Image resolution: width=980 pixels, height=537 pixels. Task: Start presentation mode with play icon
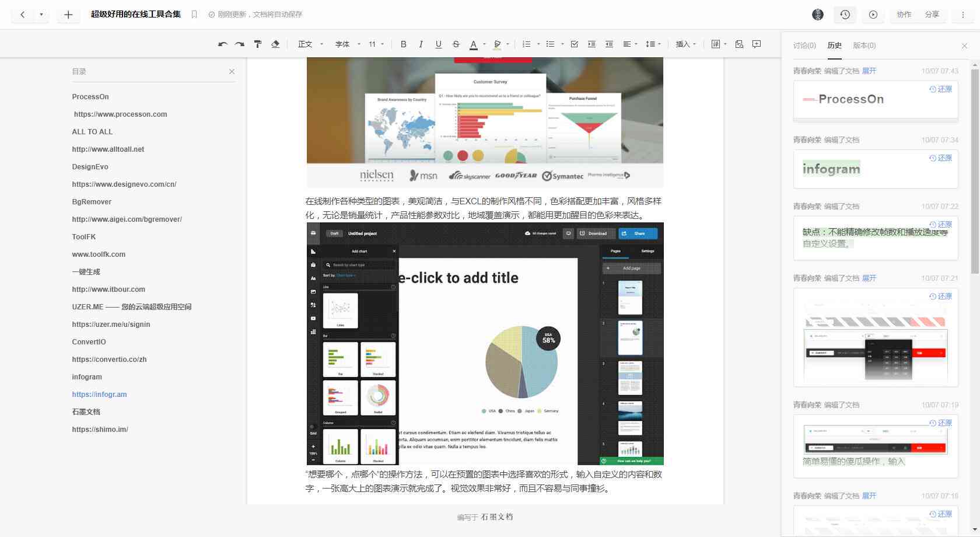(x=873, y=15)
